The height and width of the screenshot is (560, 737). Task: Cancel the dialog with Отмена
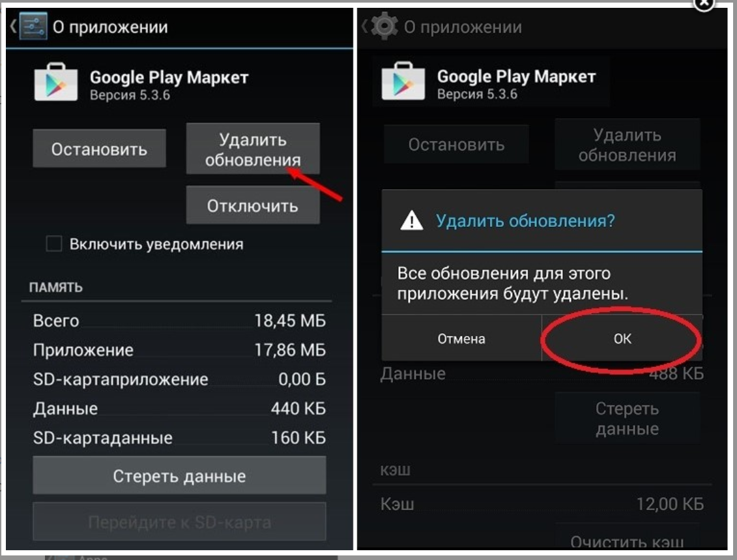(x=461, y=338)
